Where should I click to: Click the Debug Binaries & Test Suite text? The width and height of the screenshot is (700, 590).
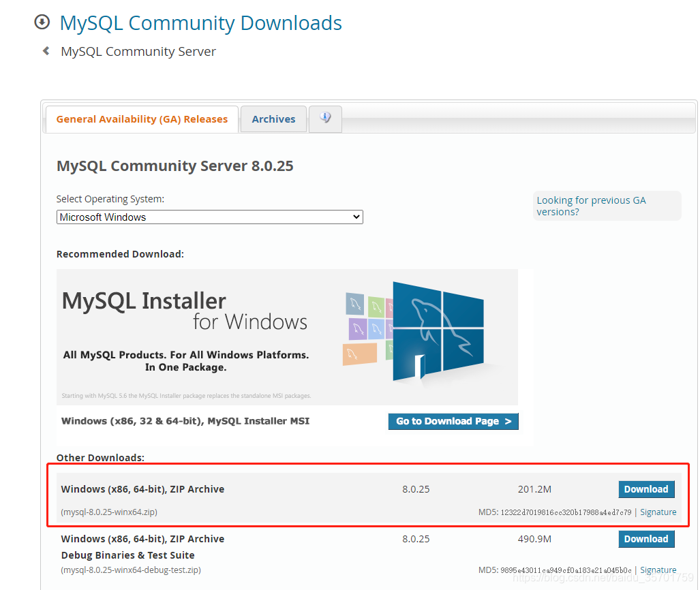[x=127, y=555]
